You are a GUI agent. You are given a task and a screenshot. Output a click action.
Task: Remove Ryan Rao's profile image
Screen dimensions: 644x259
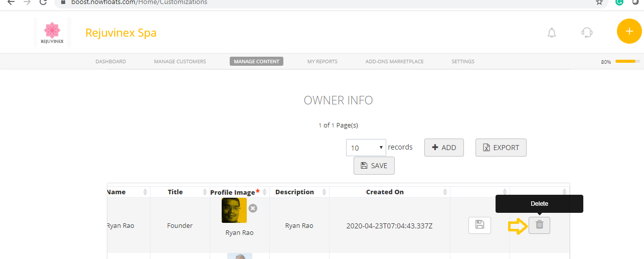tap(253, 208)
